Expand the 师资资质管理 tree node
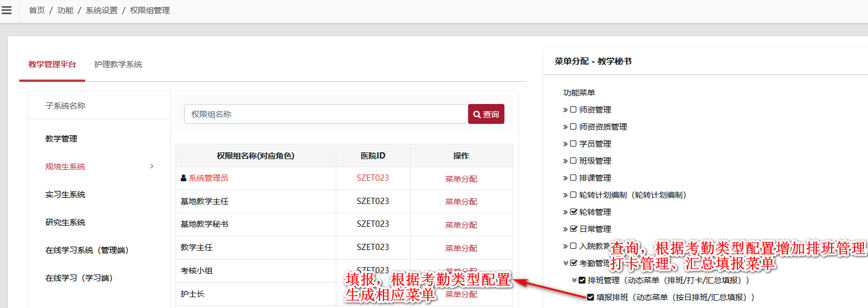 click(x=566, y=127)
